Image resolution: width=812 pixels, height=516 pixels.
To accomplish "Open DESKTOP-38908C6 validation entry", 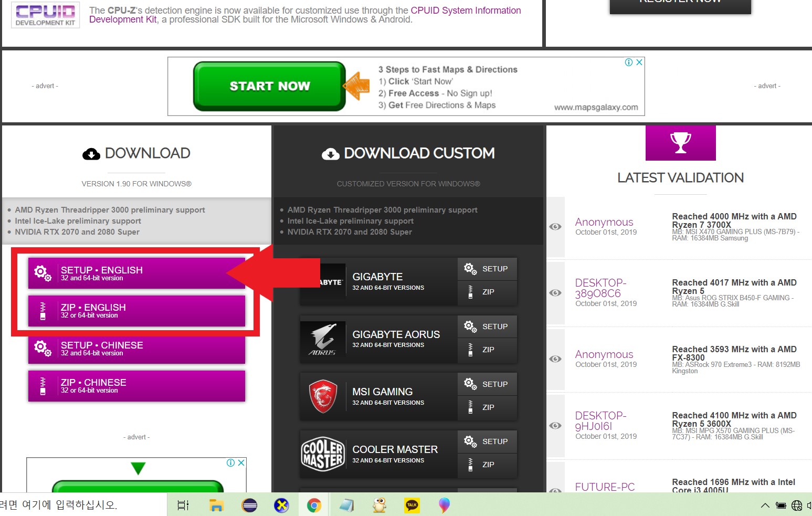I will click(x=600, y=288).
